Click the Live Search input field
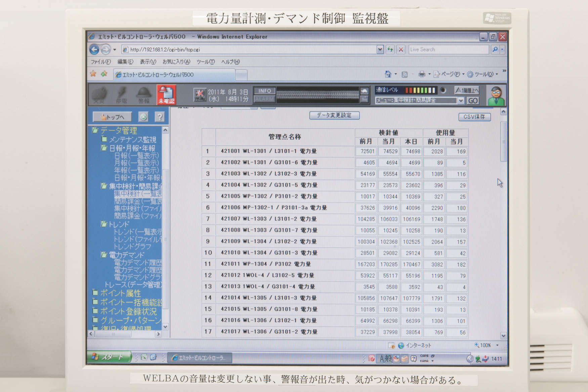 [448, 49]
